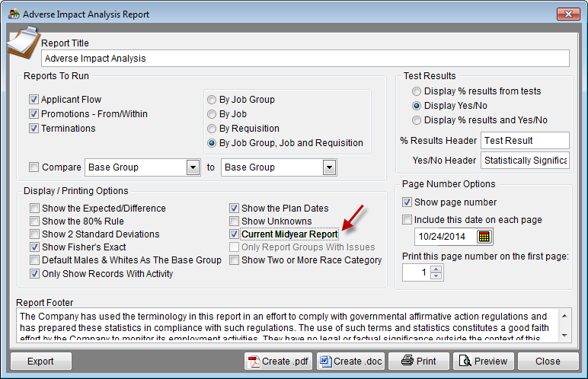Image resolution: width=588 pixels, height=379 pixels.
Task: Click the 10/24/2014 date field
Action: click(x=446, y=237)
